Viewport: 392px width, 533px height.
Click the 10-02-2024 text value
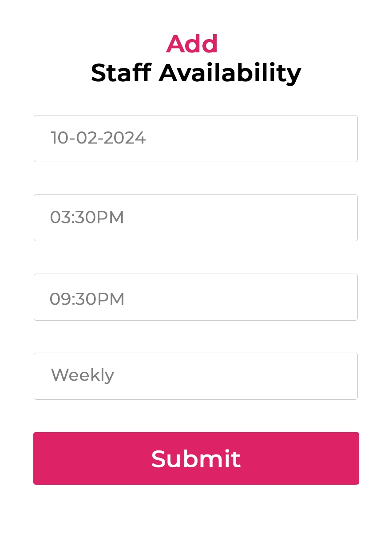point(98,138)
